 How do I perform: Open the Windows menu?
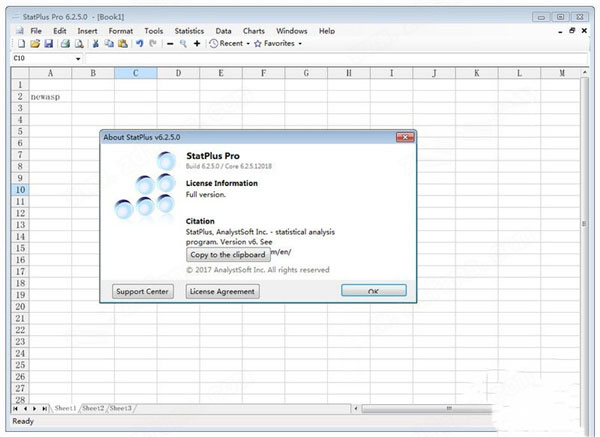tap(292, 31)
